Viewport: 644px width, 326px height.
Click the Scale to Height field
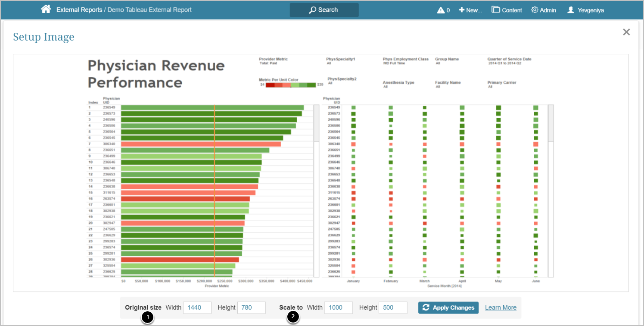(392, 307)
